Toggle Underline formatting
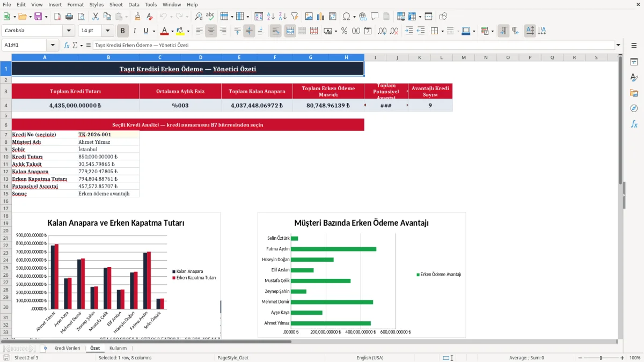Viewport: 644px width, 362px height. pyautogui.click(x=146, y=31)
